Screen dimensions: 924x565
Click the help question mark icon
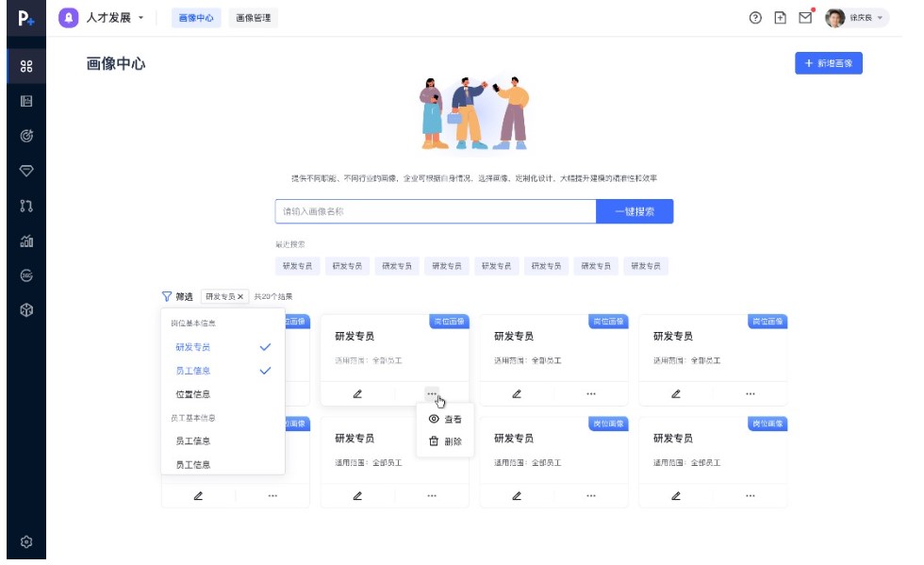[755, 18]
